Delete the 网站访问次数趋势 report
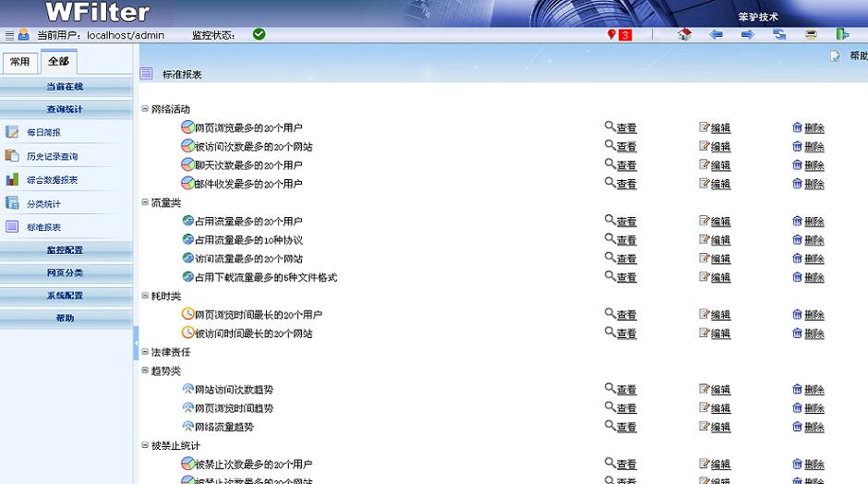 809,390
